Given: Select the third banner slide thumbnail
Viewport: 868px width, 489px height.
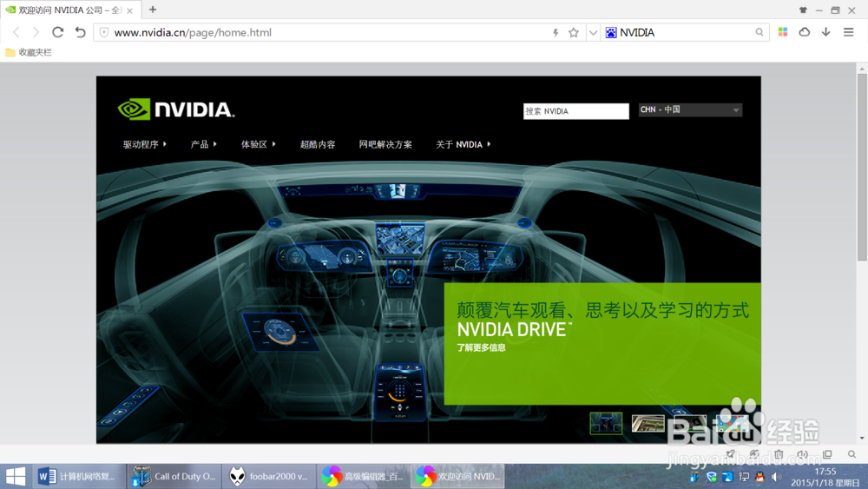Looking at the screenshot, I should coord(690,424).
